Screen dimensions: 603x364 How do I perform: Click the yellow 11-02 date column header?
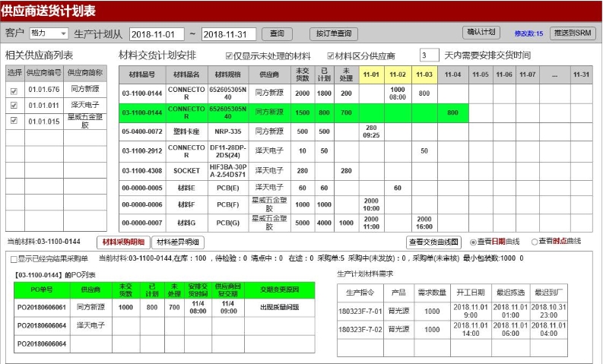[398, 74]
